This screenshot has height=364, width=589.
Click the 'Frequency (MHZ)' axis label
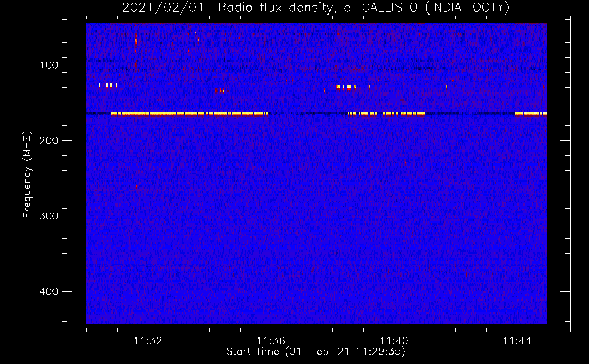pos(27,175)
